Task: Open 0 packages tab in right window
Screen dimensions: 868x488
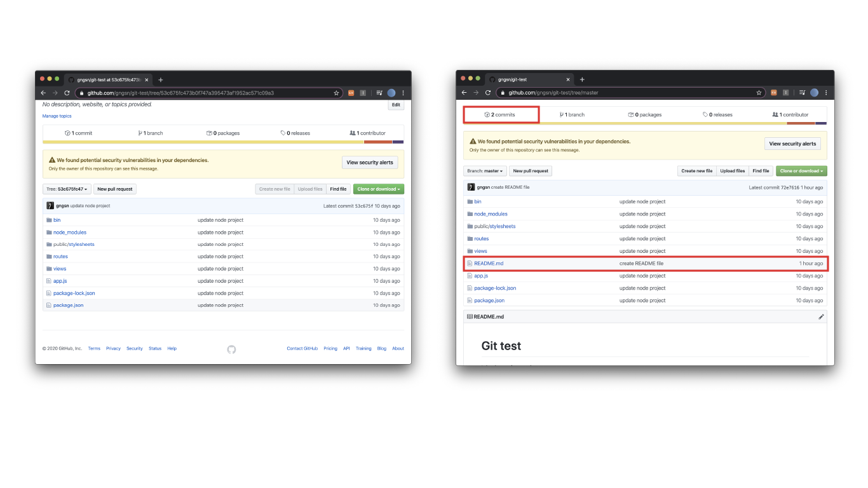Action: pyautogui.click(x=645, y=115)
